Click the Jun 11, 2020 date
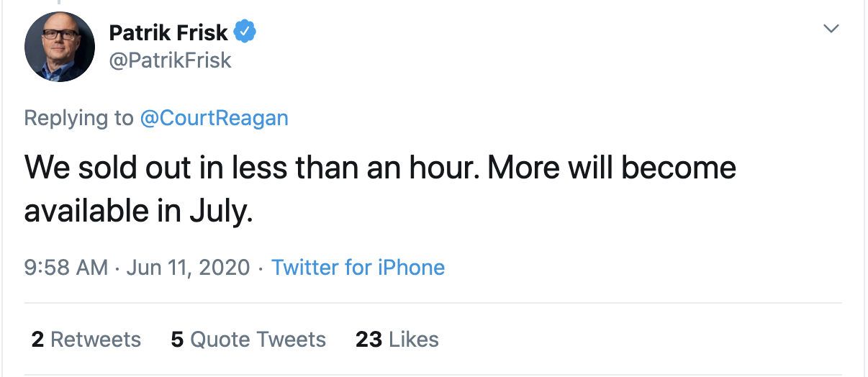Image resolution: width=868 pixels, height=377 pixels. [x=188, y=268]
